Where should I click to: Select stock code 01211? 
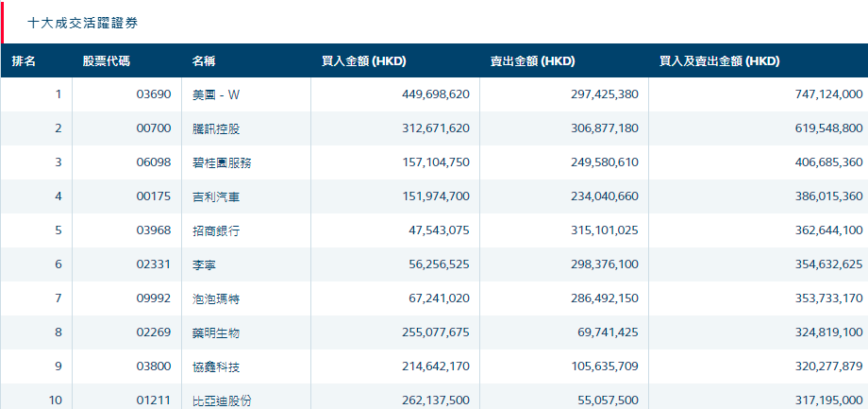click(154, 400)
